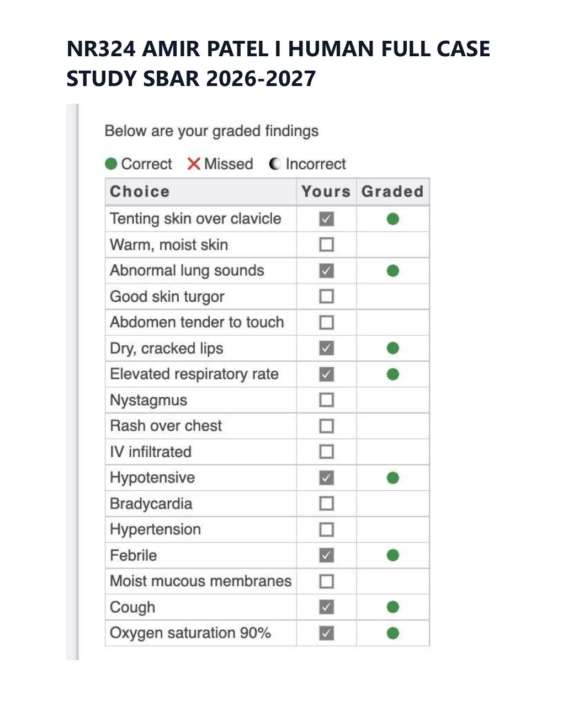The image size is (563, 728).
Task: Select the Moist mucous membranes checkbox
Action: (327, 581)
